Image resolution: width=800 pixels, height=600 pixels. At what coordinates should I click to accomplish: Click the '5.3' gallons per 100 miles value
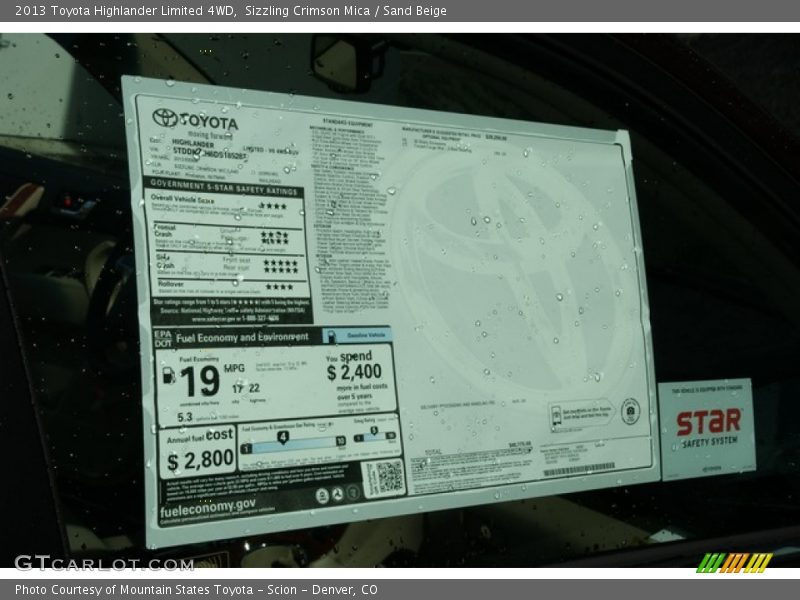coord(185,417)
